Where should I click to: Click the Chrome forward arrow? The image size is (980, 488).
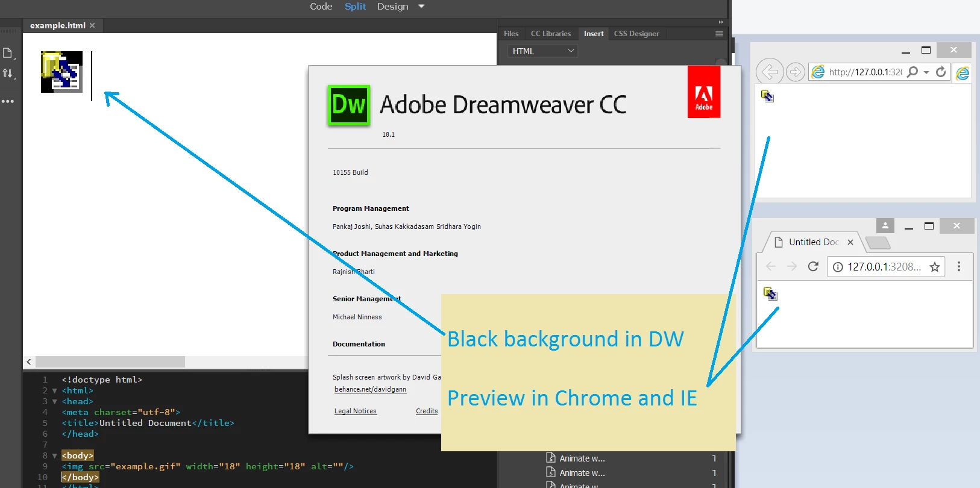tap(792, 266)
